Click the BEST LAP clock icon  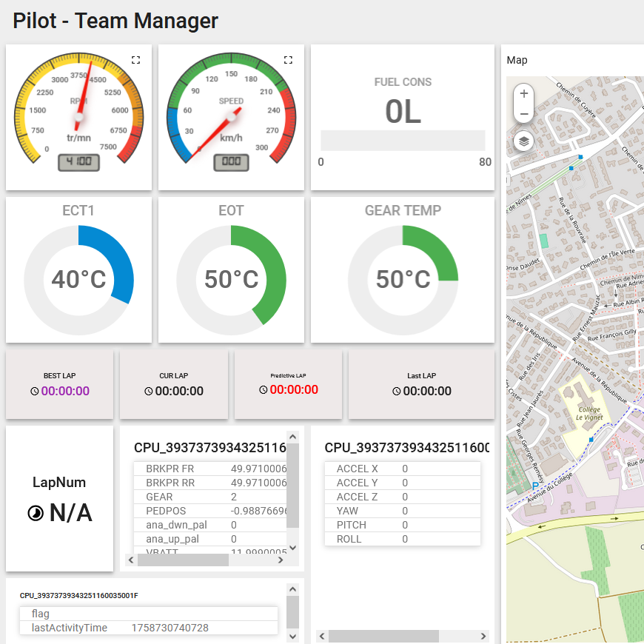(35, 392)
